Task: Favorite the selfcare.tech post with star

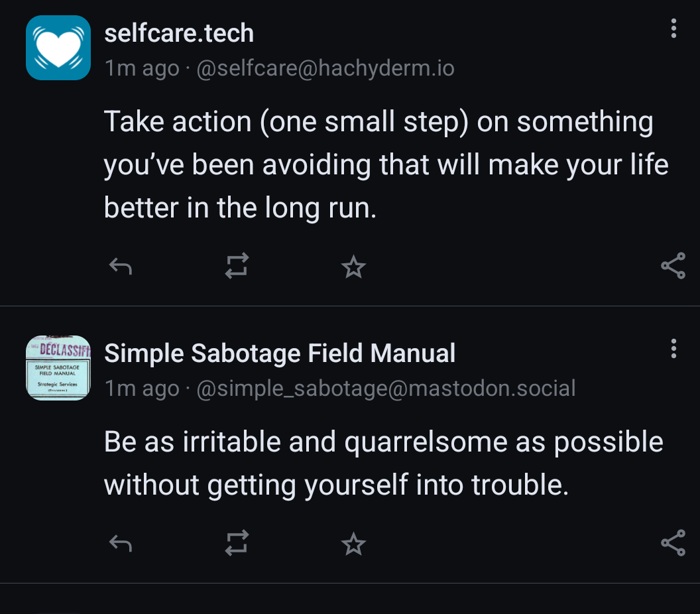Action: pyautogui.click(x=353, y=267)
